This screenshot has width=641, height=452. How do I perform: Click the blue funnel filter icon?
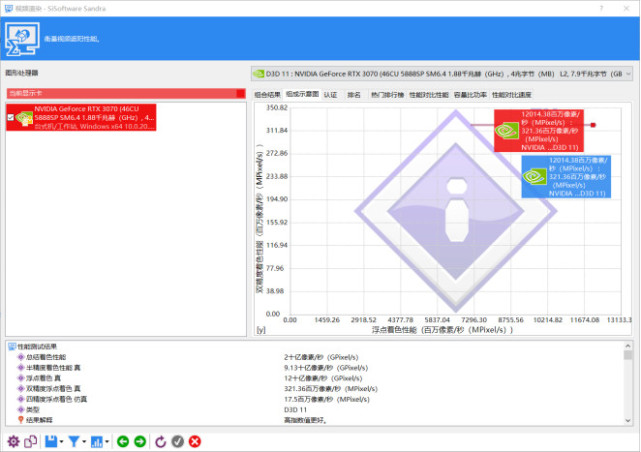pyautogui.click(x=74, y=441)
